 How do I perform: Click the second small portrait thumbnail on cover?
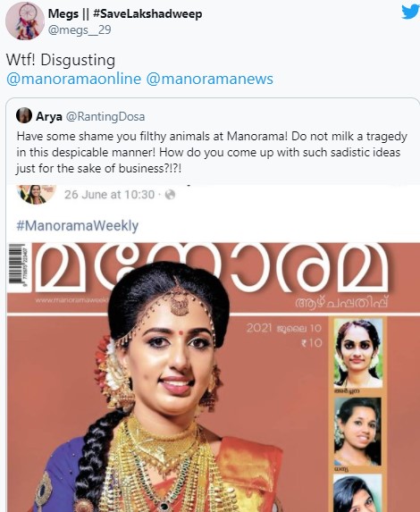(x=357, y=431)
